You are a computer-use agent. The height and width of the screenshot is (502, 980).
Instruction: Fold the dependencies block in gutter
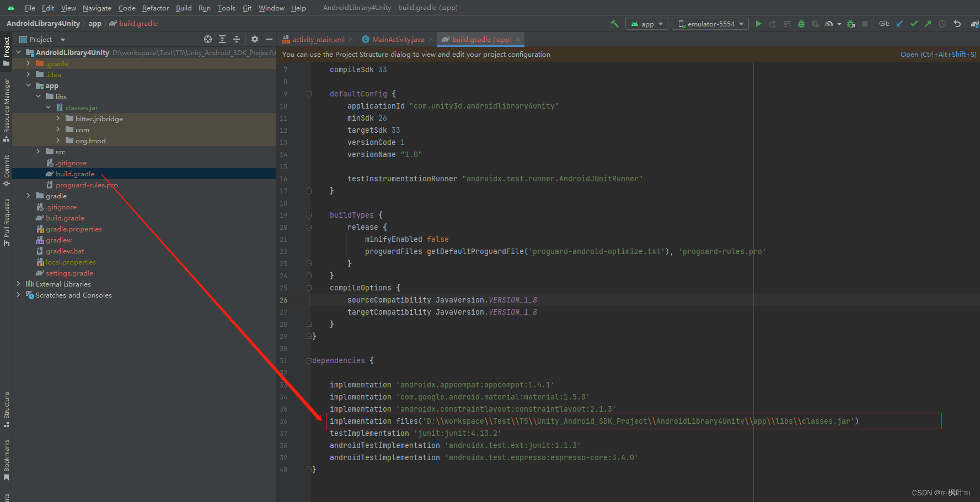pyautogui.click(x=309, y=360)
